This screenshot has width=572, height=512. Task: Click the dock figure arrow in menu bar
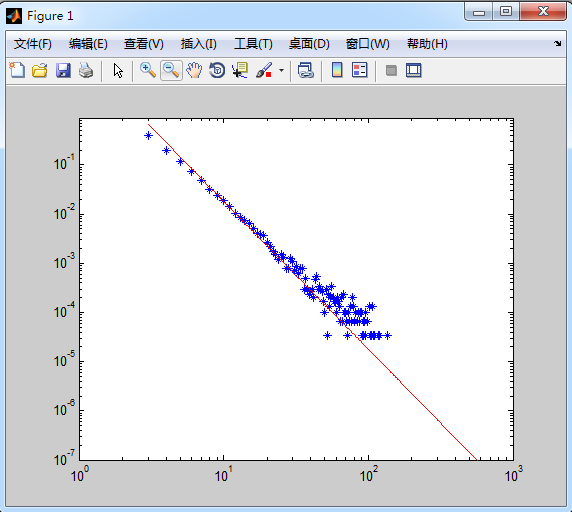click(557, 44)
